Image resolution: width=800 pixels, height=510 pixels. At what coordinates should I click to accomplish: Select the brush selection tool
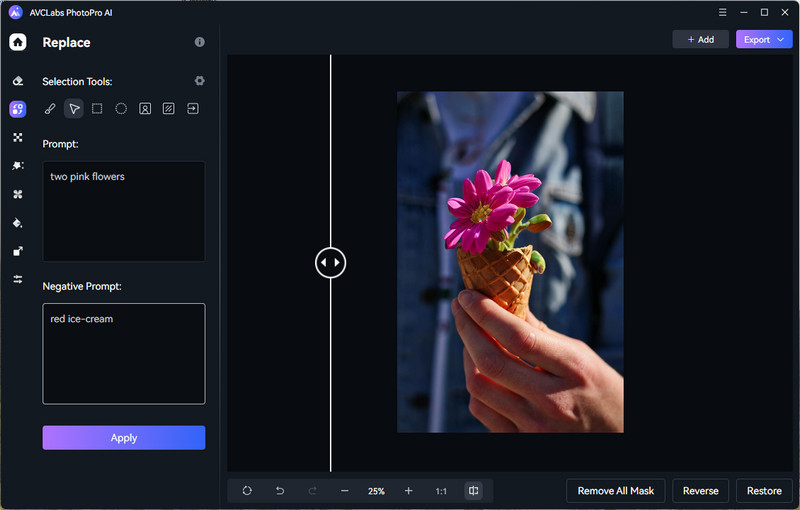click(50, 108)
